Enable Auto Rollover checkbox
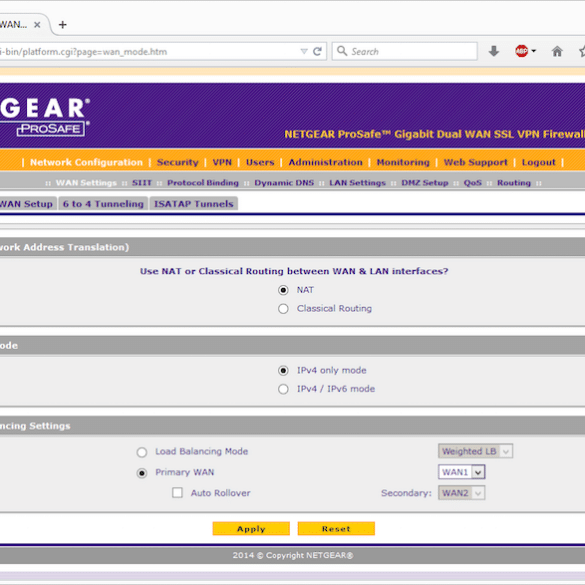The height and width of the screenshot is (585, 585). pos(178,493)
